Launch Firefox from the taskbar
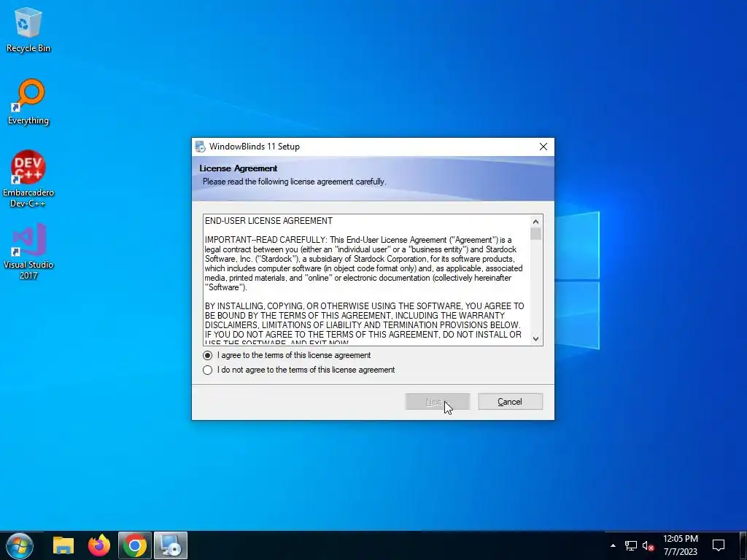747x560 pixels. coord(99,545)
